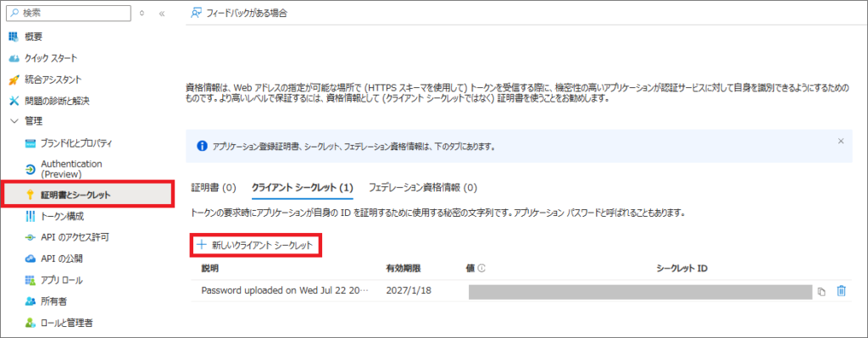This screenshot has height=338, width=868.
Task: Click the アプリ ロール grid icon
Action: coord(31,280)
